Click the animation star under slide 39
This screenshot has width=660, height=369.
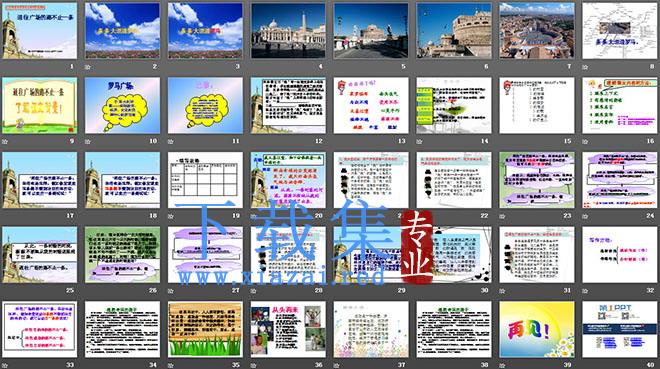click(502, 366)
